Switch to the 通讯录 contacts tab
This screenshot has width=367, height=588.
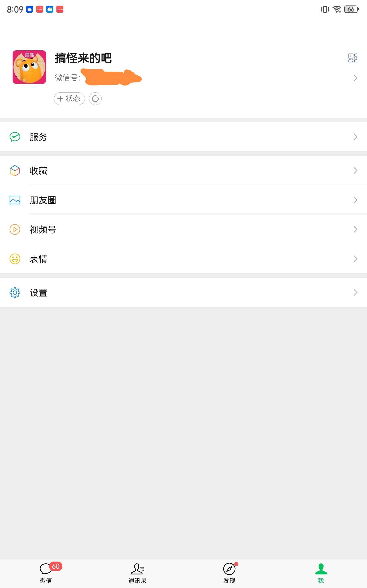[x=137, y=573]
